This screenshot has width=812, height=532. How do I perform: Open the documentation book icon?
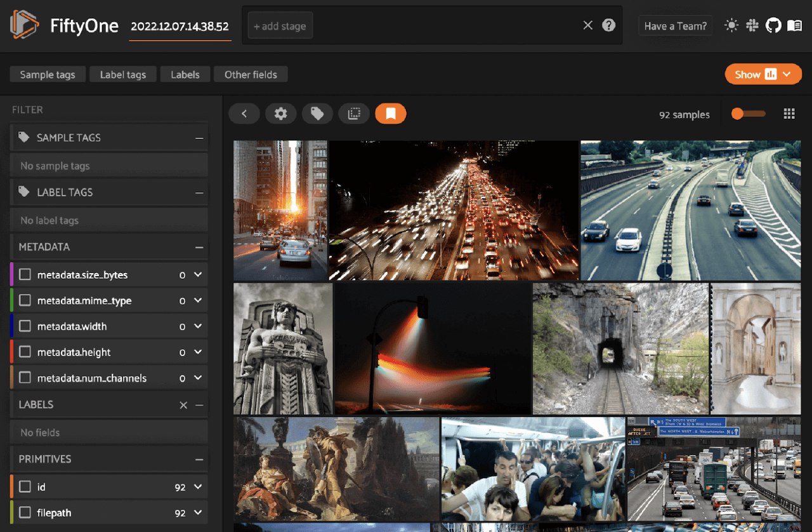pos(794,25)
